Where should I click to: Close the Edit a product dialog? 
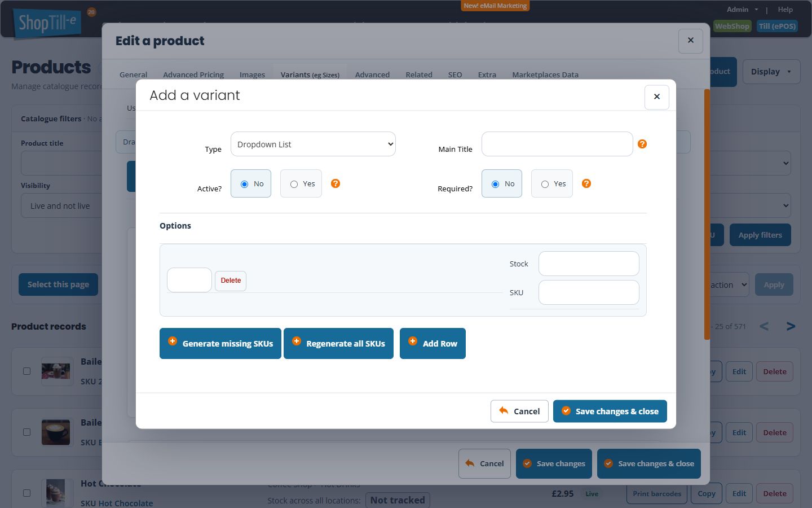[x=691, y=41]
